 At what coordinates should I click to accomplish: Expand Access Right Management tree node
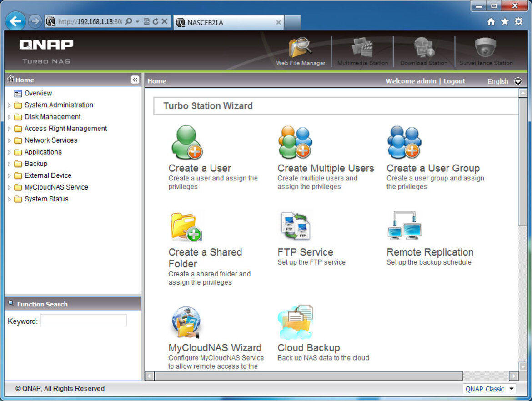tap(9, 129)
